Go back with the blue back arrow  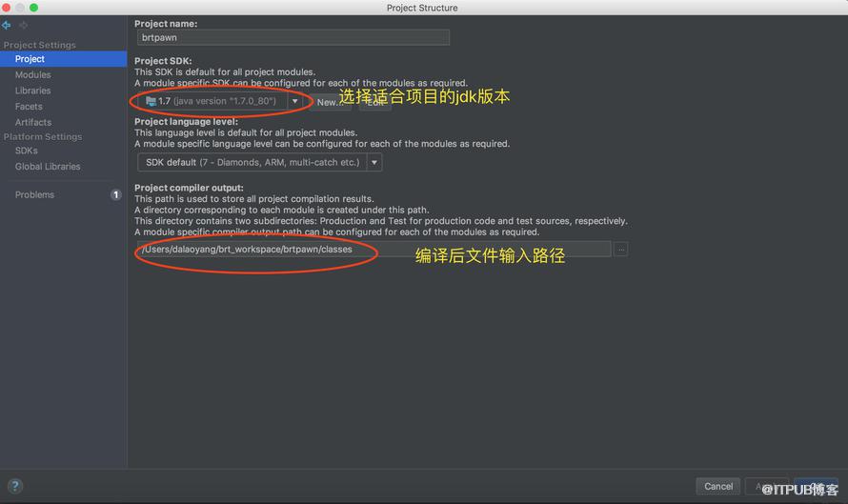(x=7, y=25)
